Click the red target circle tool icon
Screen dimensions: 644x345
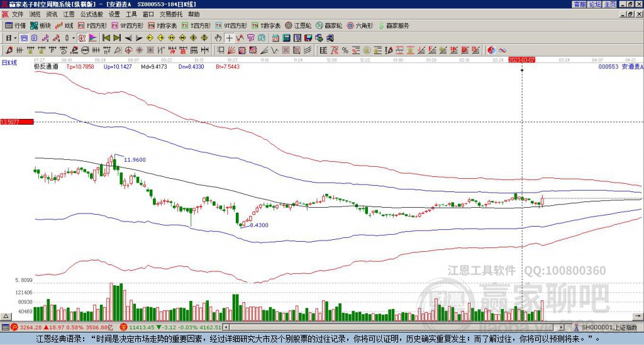click(128, 50)
